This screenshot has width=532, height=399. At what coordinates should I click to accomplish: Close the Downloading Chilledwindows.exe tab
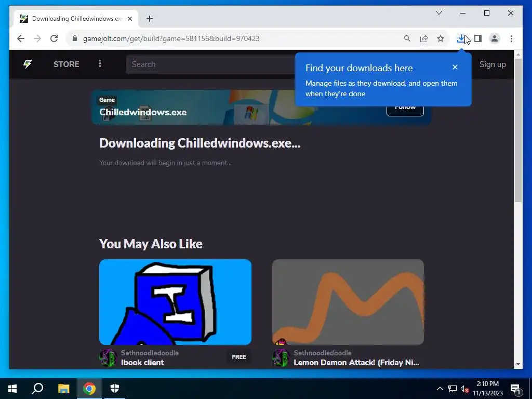130,19
